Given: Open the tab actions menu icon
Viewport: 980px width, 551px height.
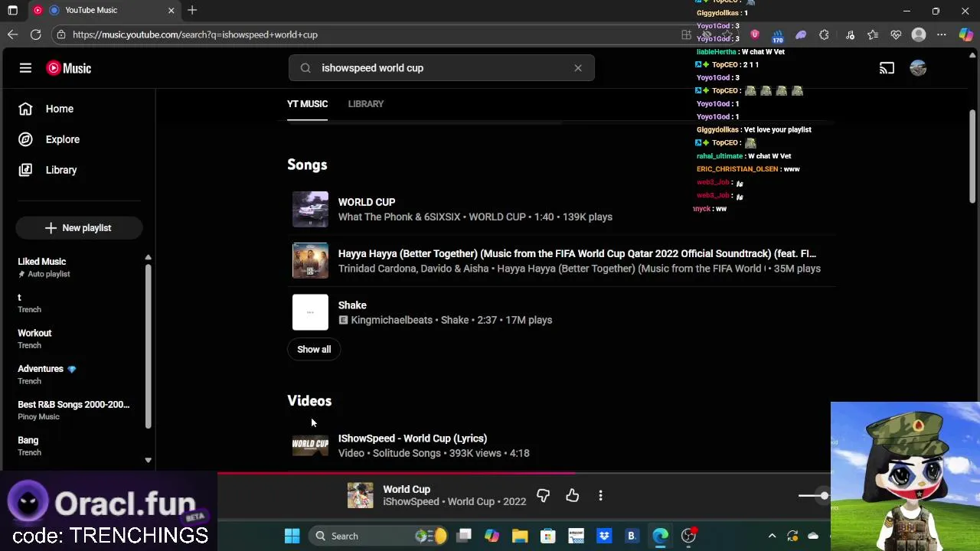Looking at the screenshot, I should pos(12,10).
